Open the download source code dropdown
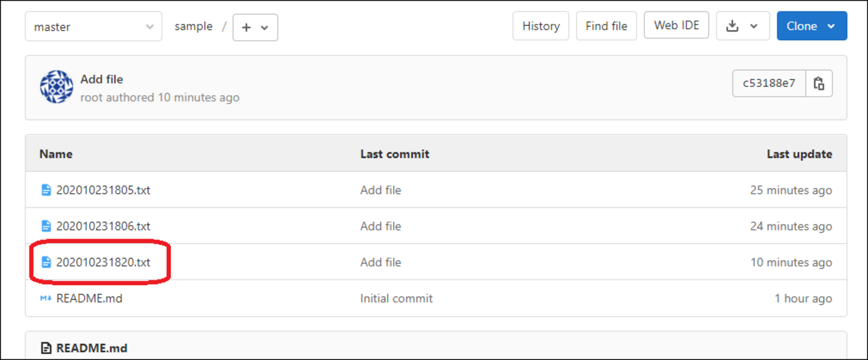Image resolution: width=868 pixels, height=360 pixels. point(742,26)
